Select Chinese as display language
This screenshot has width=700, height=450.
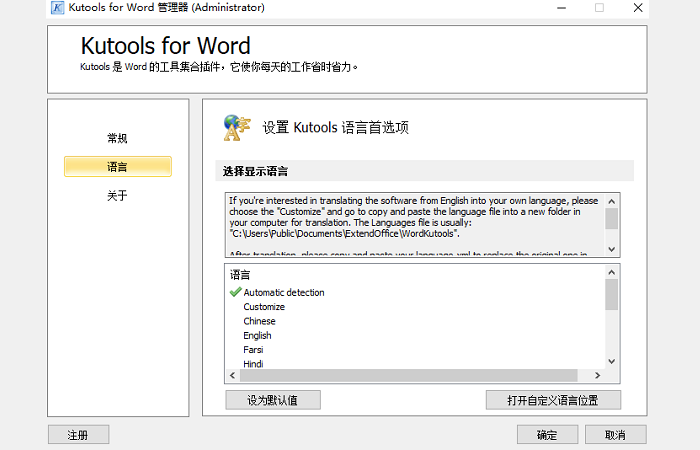tap(259, 321)
